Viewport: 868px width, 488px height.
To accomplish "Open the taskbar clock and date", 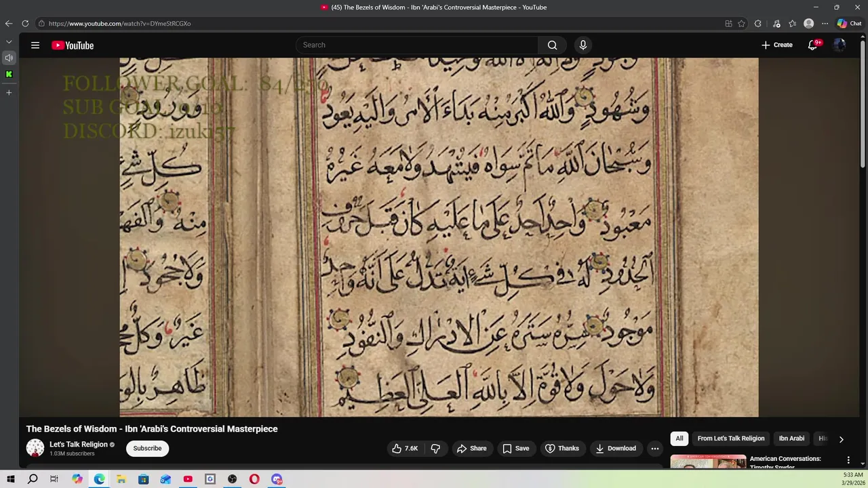I will [x=853, y=479].
